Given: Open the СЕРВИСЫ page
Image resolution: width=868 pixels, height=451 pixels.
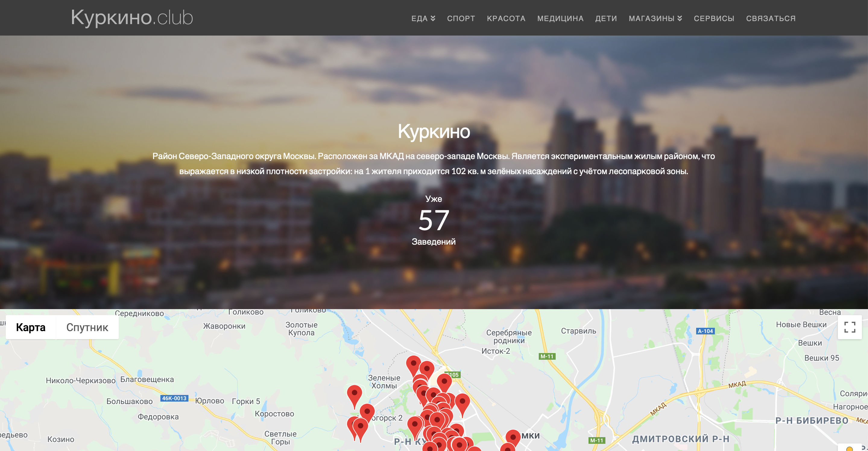Looking at the screenshot, I should click(x=714, y=18).
